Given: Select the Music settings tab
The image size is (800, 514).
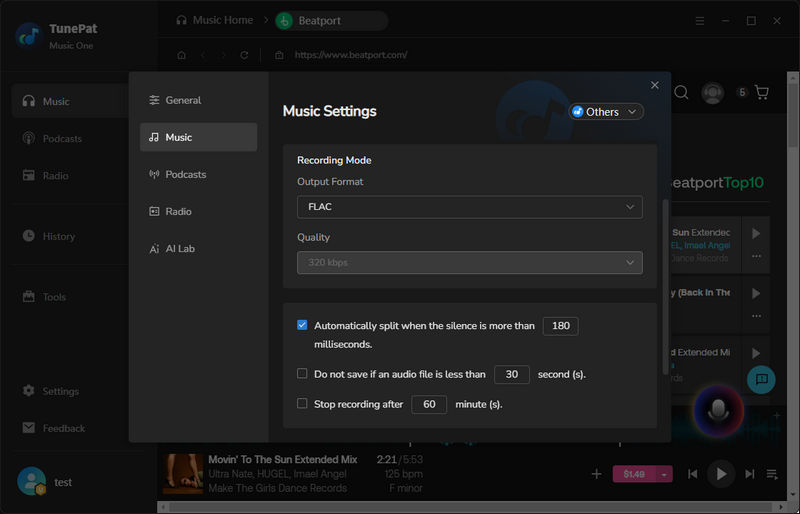Looking at the screenshot, I should (198, 137).
